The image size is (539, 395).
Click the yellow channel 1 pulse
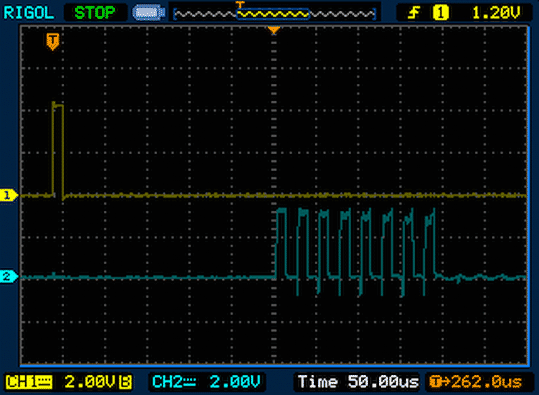[x=58, y=151]
